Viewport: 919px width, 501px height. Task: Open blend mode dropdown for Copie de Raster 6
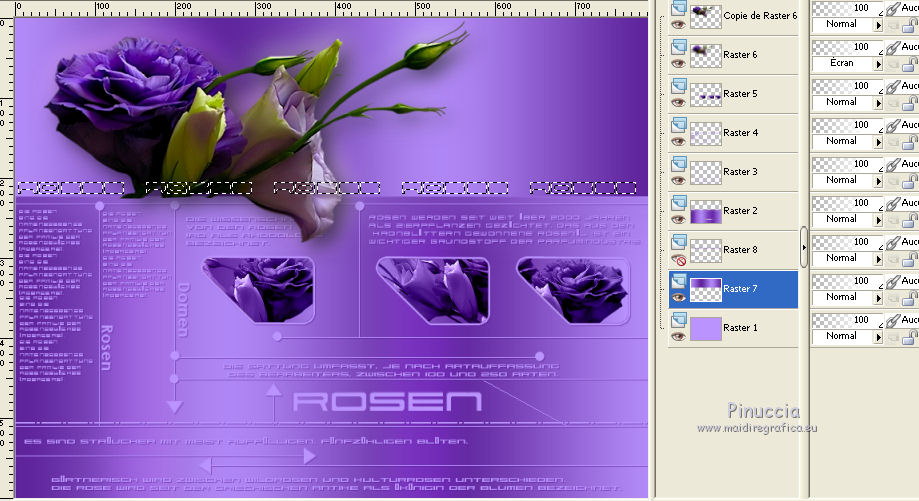[x=878, y=25]
